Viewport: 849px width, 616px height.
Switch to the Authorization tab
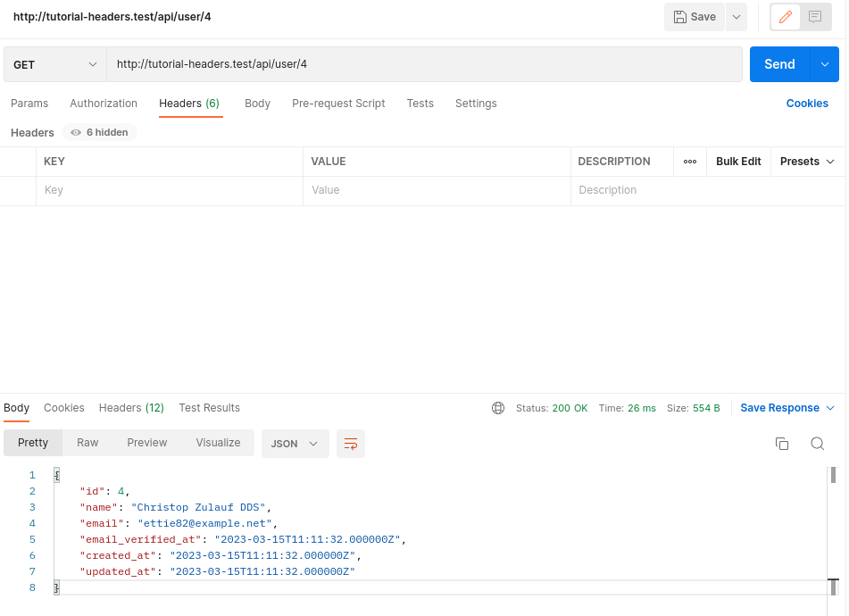(104, 104)
